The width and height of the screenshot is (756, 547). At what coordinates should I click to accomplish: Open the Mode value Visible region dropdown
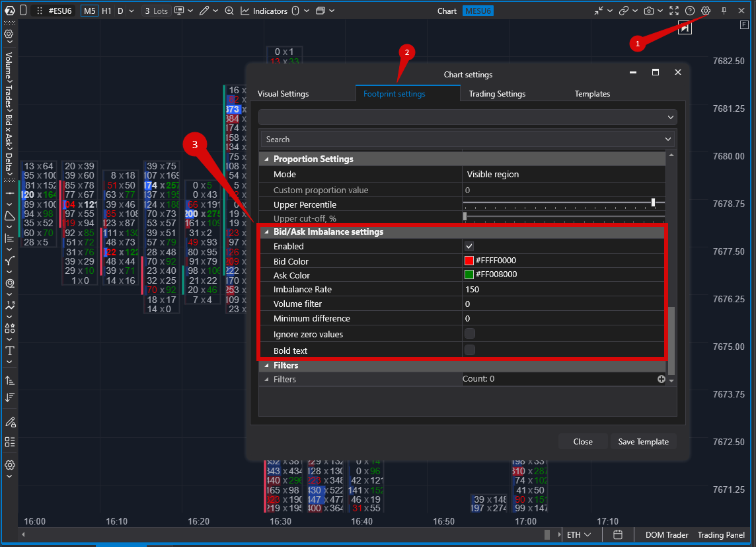(x=564, y=174)
